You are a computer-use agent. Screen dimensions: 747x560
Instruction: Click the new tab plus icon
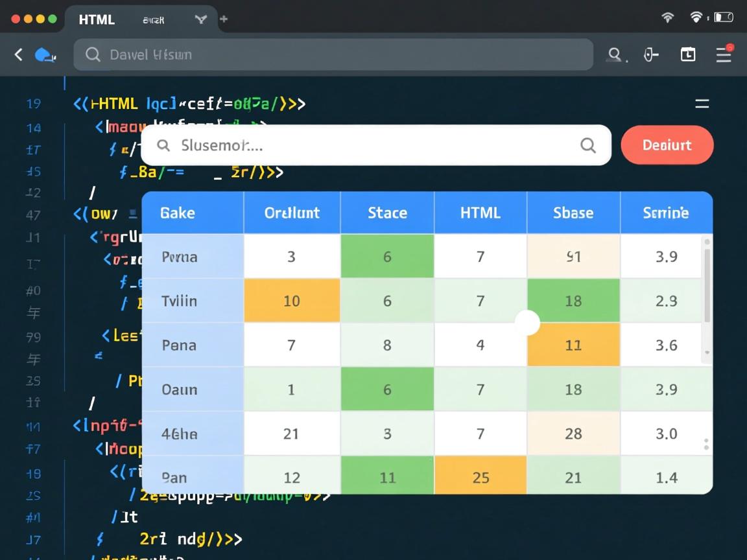pos(224,19)
